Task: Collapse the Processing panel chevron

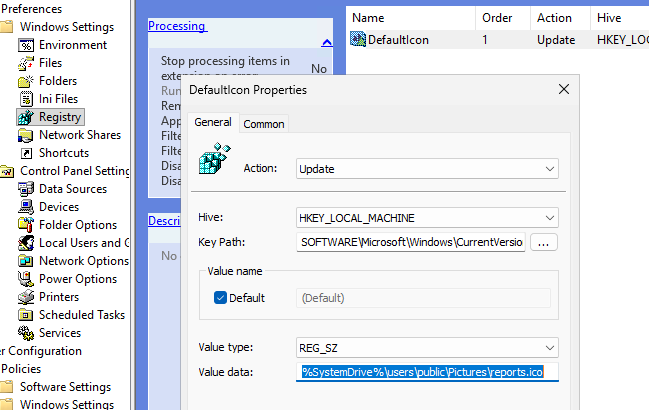Action: click(326, 42)
